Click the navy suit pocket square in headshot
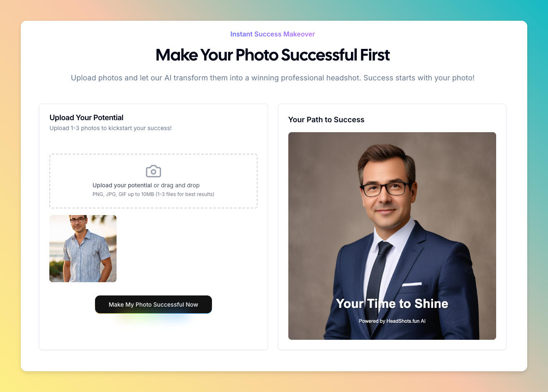The image size is (548, 392). [x=412, y=284]
